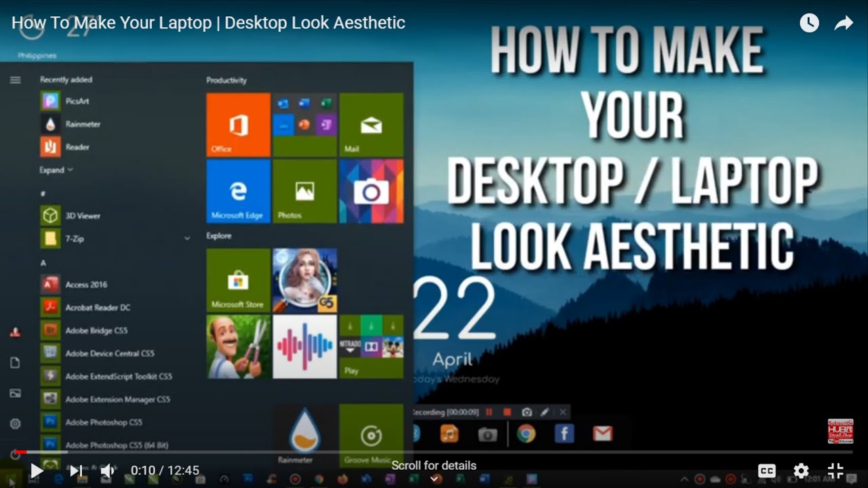The width and height of the screenshot is (868, 488).
Task: Open Adobe ExtendScript Toolkit CS5
Action: (106, 376)
